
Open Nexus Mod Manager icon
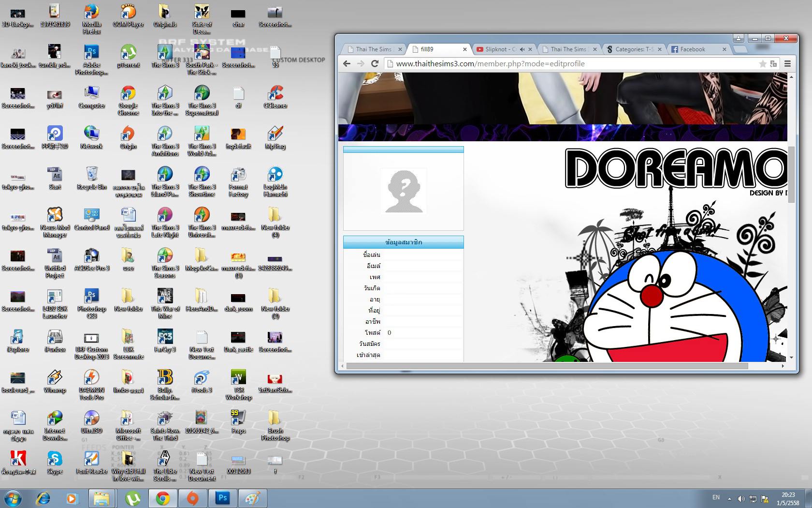pos(55,223)
